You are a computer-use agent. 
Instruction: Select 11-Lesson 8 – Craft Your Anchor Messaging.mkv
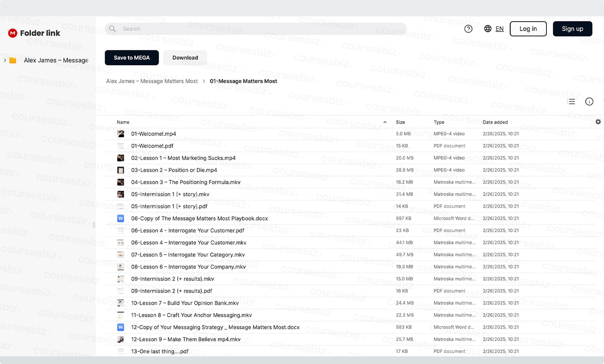tap(191, 315)
